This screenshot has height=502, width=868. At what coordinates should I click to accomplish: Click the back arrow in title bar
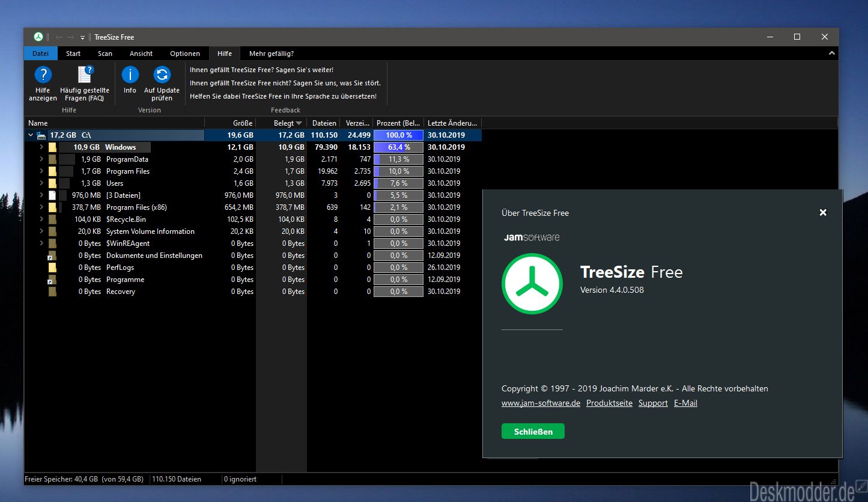pyautogui.click(x=59, y=37)
